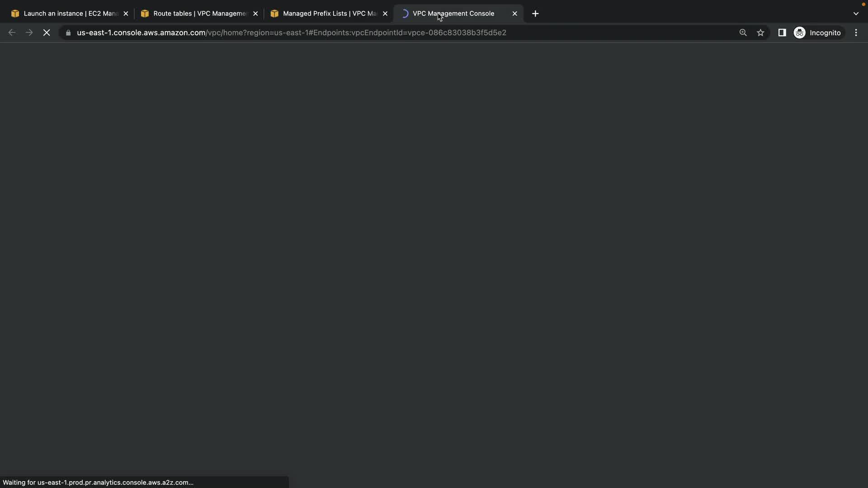Close the Managed Prefix Lists tab
The image size is (868, 488).
click(x=385, y=14)
